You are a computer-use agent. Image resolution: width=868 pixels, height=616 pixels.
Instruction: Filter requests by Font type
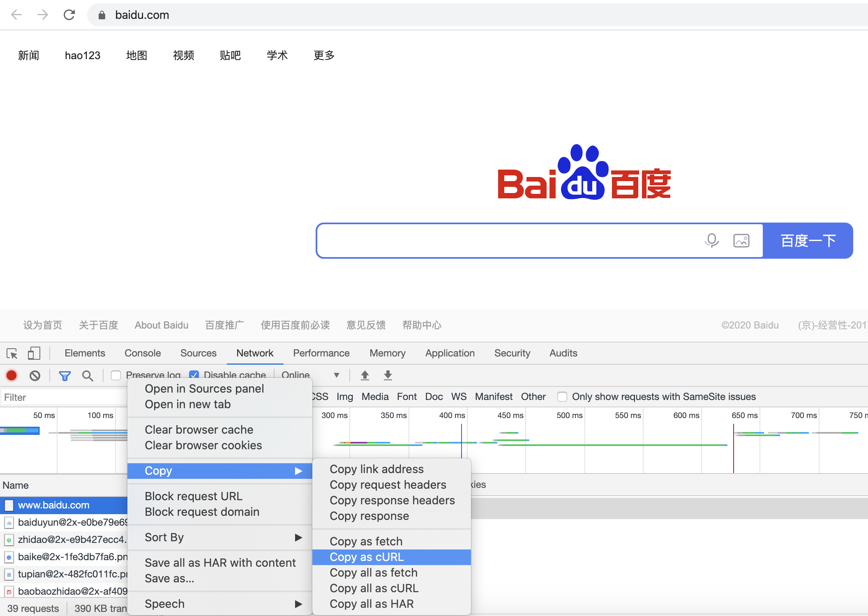click(x=407, y=397)
